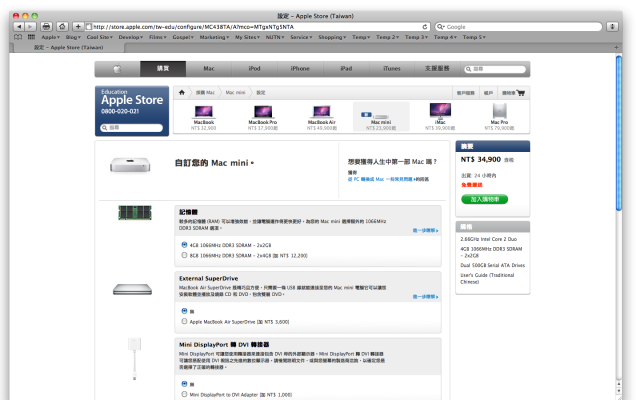Open the shopping cart icon
This screenshot has width=640, height=400.
pyautogui.click(x=520, y=93)
